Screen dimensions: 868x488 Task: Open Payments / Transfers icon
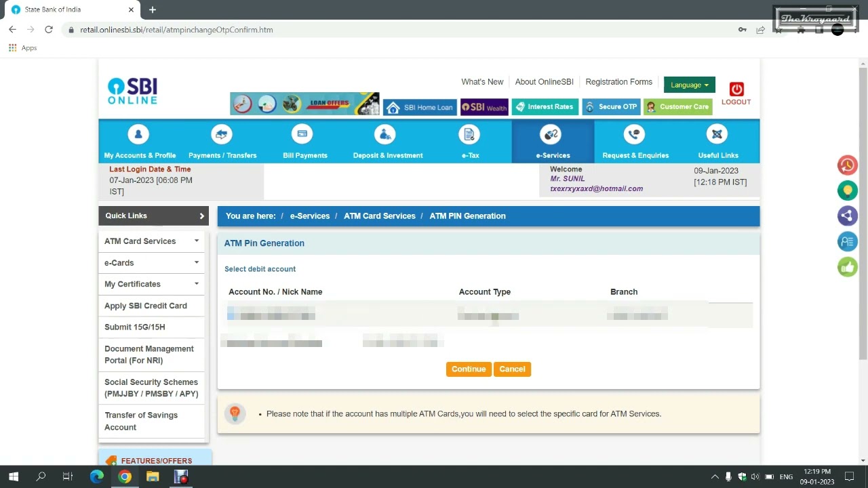pyautogui.click(x=222, y=134)
